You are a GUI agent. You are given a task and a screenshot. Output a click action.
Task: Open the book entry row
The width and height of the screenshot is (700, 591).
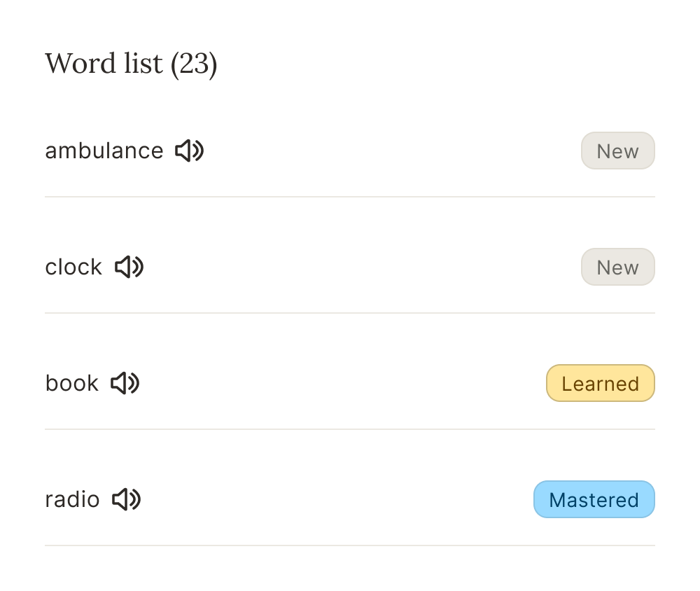click(x=71, y=383)
